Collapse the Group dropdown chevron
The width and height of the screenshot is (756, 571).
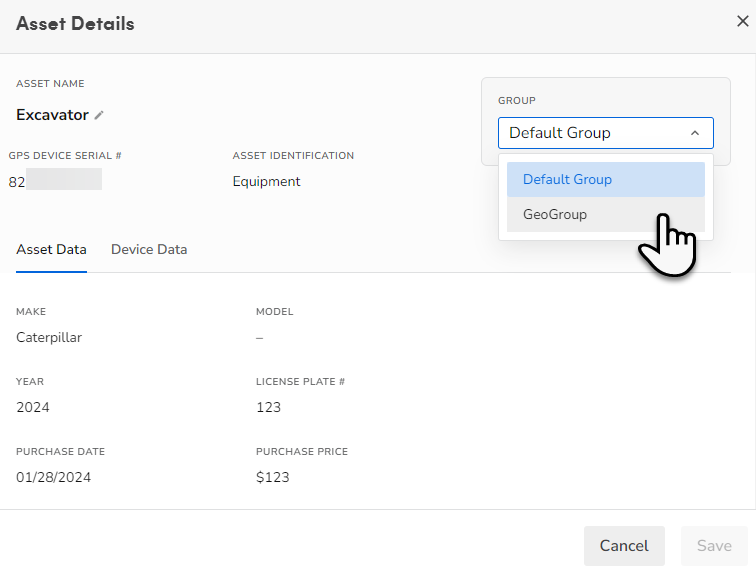[695, 133]
